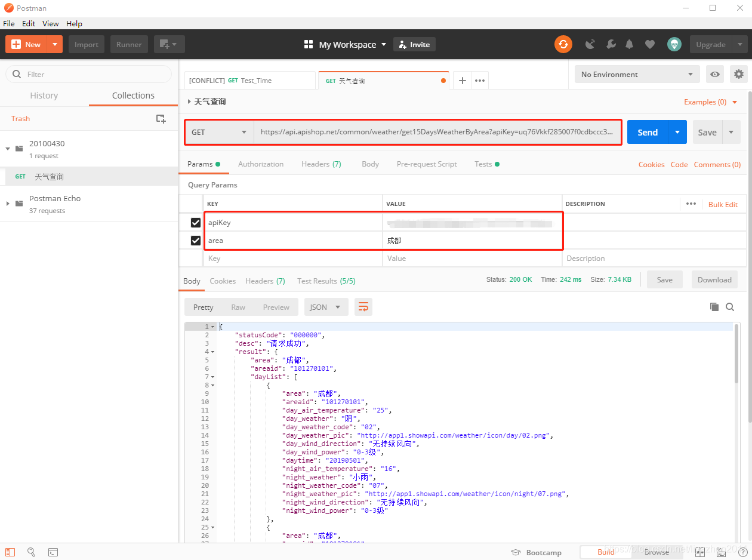
Task: Open settings wrench icon in header
Action: [x=611, y=44]
